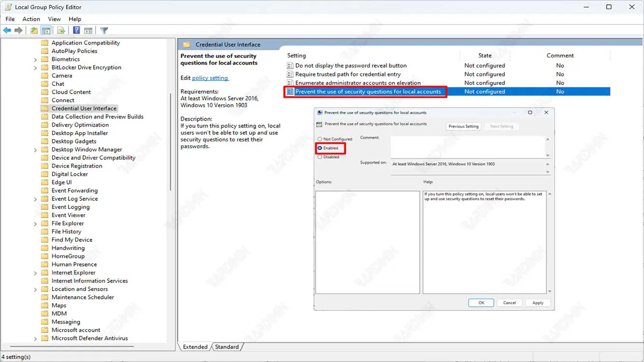Image resolution: width=644 pixels, height=362 pixels.
Task: Click the folder icon in the Credential User Interface header
Action: coord(186,44)
